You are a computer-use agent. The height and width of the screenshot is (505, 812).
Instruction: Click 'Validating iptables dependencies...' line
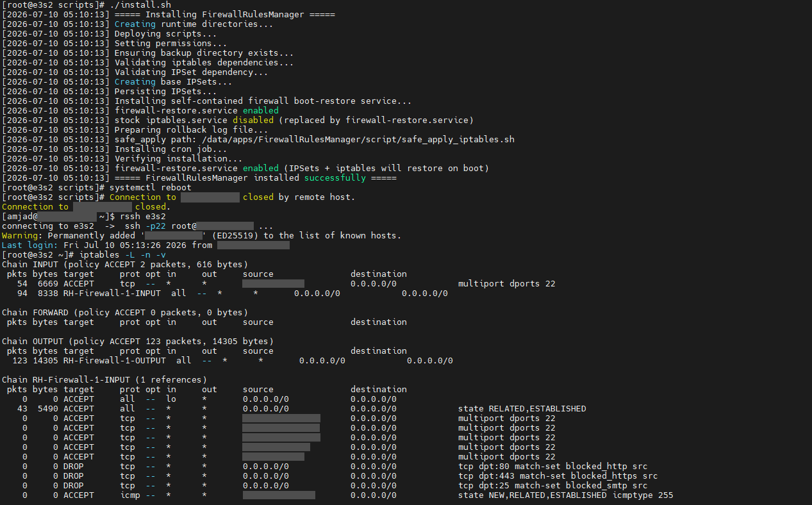pyautogui.click(x=148, y=62)
